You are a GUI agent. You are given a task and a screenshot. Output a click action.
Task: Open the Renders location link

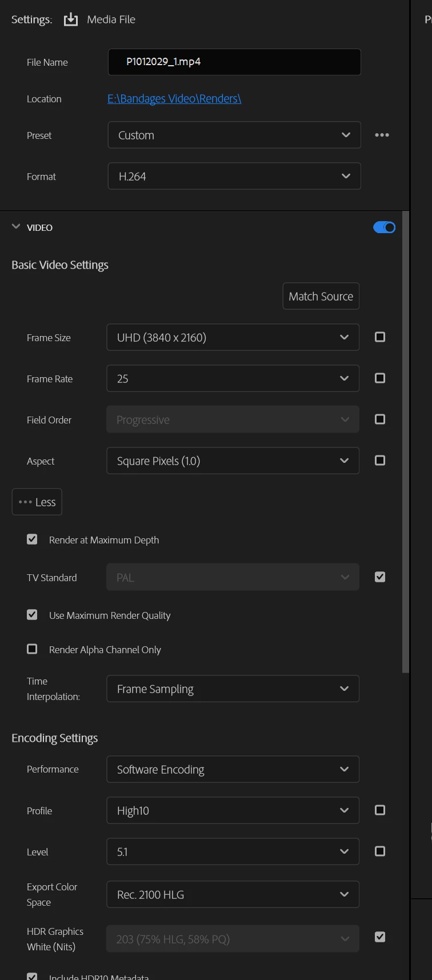coord(174,99)
